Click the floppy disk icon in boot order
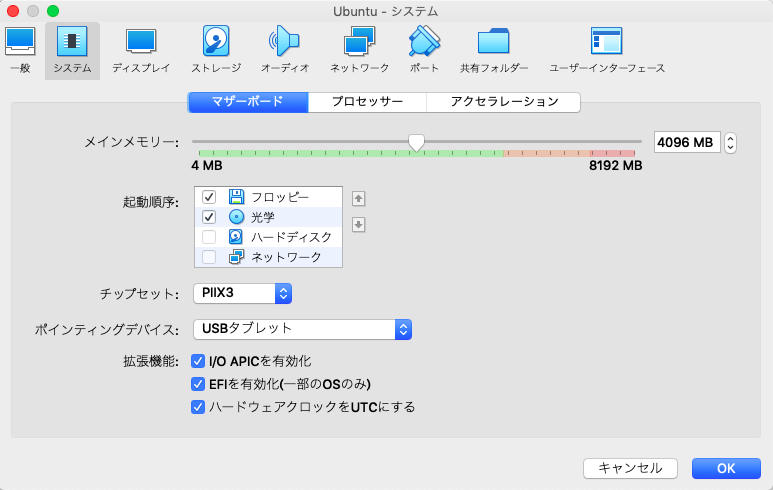This screenshot has width=773, height=490. [x=237, y=197]
